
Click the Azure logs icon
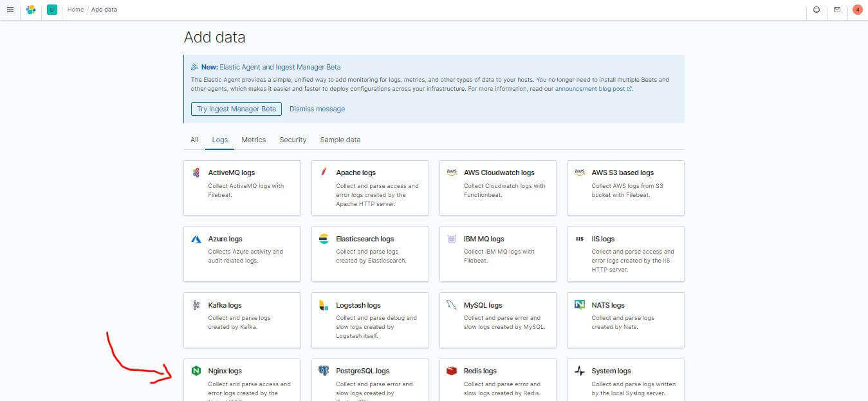196,239
